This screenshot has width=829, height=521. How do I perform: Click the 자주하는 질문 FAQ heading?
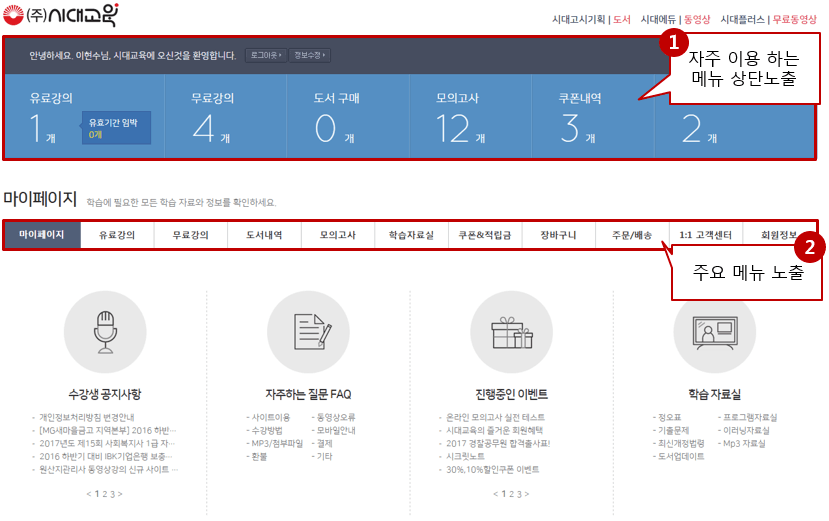coord(308,394)
